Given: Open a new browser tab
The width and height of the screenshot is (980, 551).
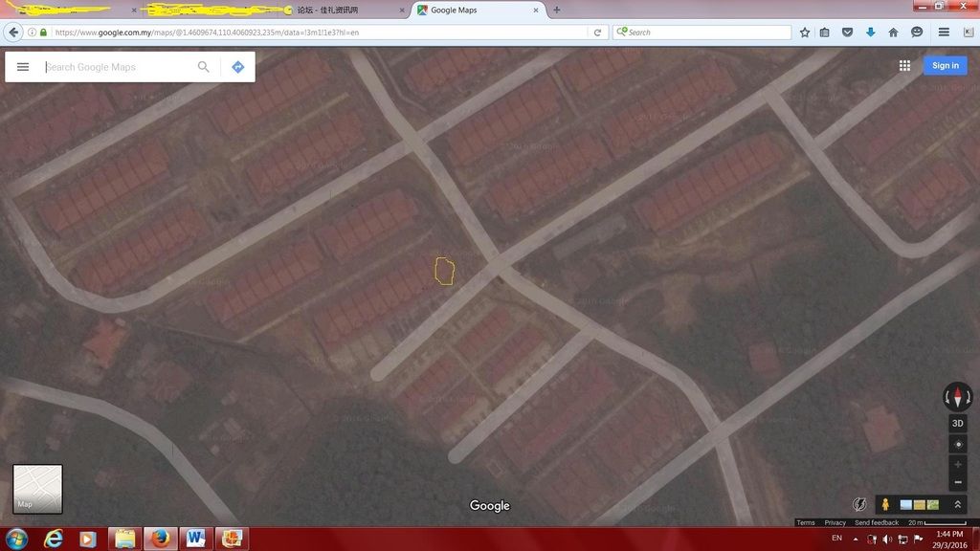Looking at the screenshot, I should tap(557, 10).
